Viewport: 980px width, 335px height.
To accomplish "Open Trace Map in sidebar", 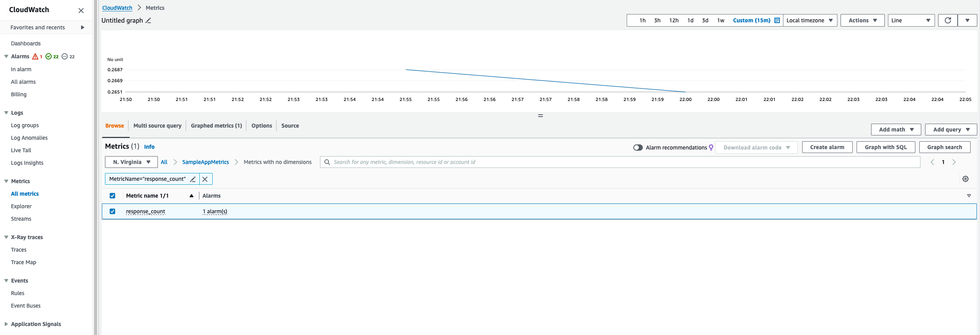I will pos(24,262).
